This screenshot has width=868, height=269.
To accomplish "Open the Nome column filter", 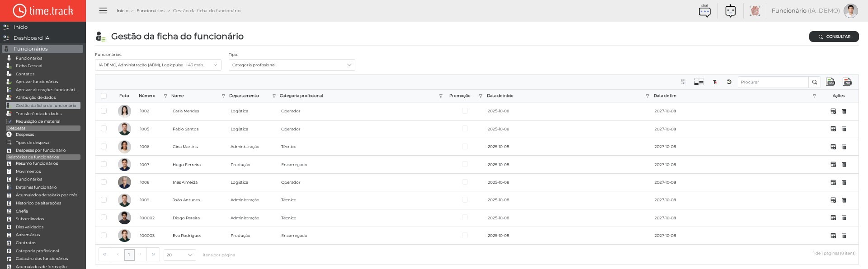I will coord(223,96).
